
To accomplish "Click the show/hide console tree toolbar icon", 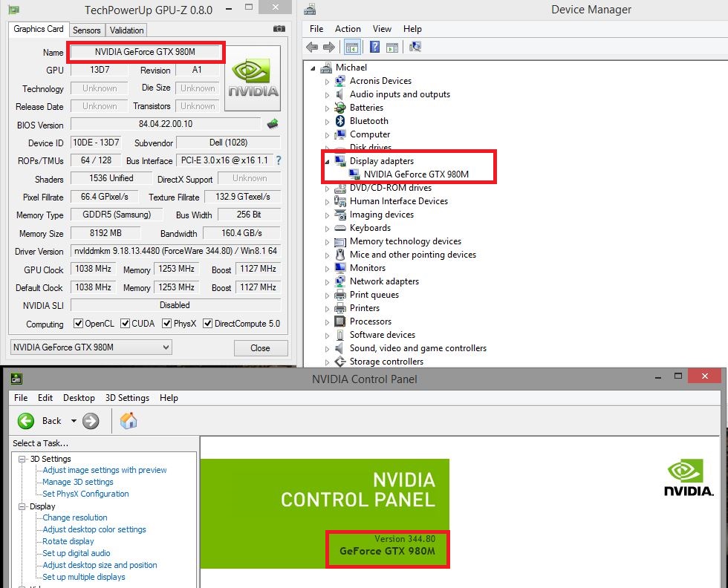I will [x=352, y=47].
